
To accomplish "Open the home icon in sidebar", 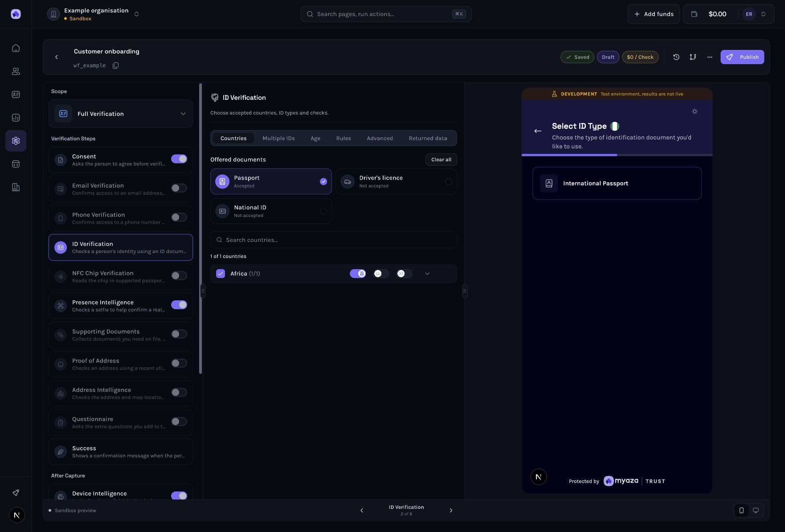I will [16, 48].
